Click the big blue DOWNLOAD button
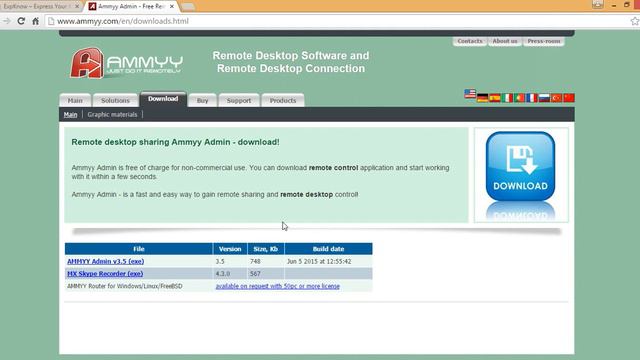The height and width of the screenshot is (360, 640). tap(520, 166)
